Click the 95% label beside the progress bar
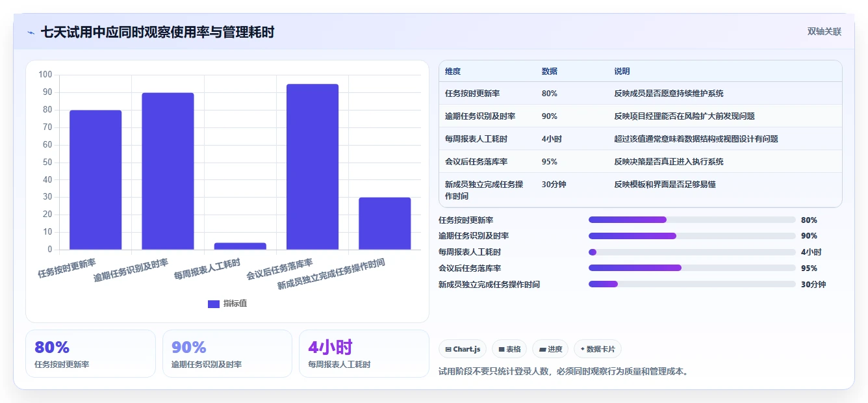This screenshot has height=403, width=868. (809, 268)
